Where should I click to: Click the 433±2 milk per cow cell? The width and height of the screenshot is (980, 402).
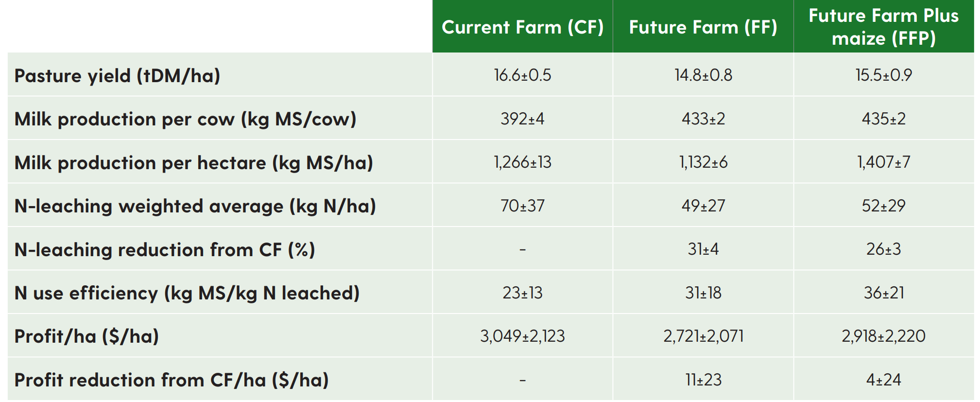coord(703,119)
